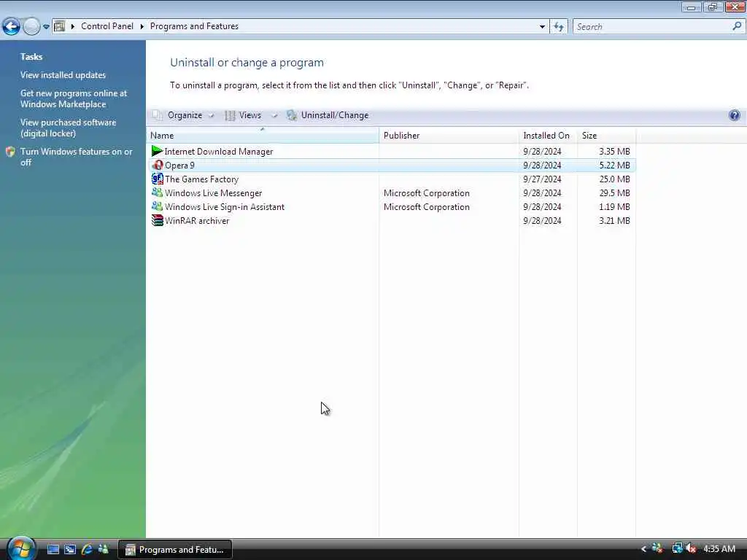Click the 1.19 MB size cell

click(x=614, y=206)
